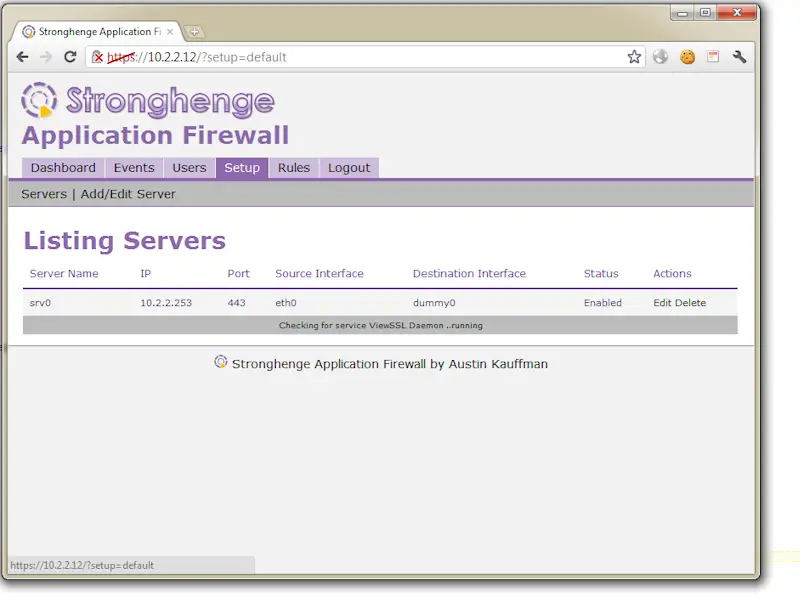Click the Destination Interface column header
This screenshot has height=600, width=800.
(x=469, y=273)
